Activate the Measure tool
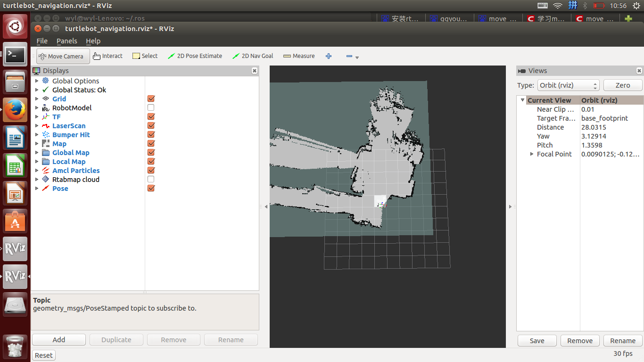Screen dimensions: 644x362 [x=299, y=56]
